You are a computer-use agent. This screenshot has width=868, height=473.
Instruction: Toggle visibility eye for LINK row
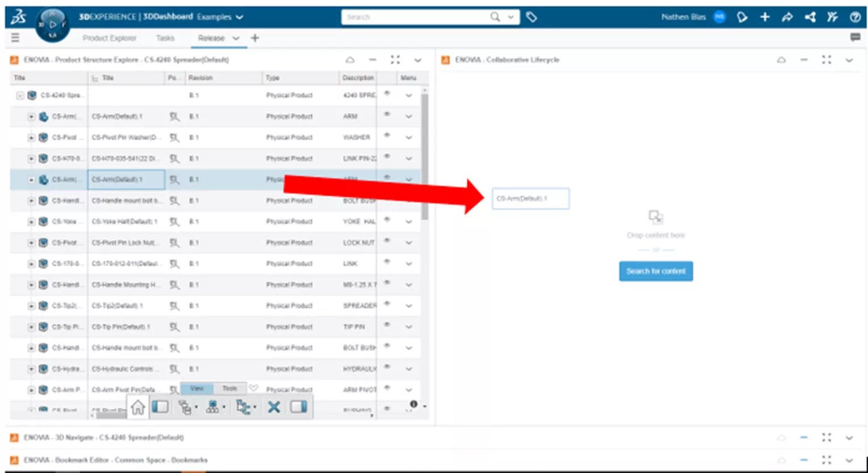click(387, 262)
